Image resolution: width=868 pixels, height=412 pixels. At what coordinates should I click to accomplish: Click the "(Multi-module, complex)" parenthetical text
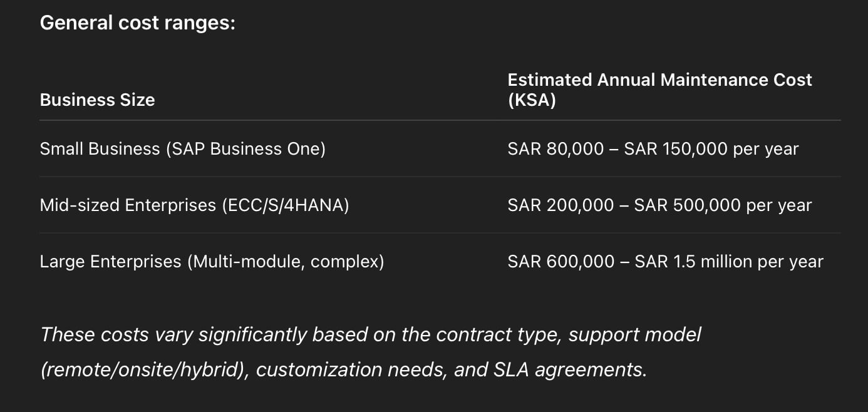click(286, 262)
